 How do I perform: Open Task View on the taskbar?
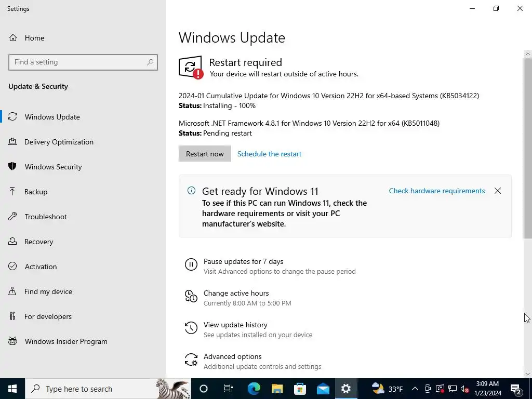[x=229, y=389]
